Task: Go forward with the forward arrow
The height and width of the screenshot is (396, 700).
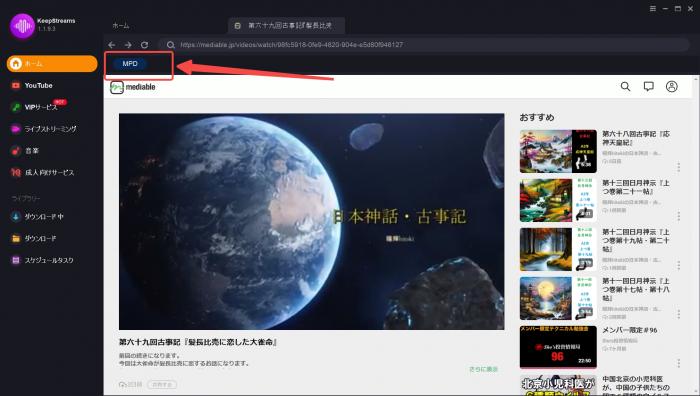Action: point(128,45)
